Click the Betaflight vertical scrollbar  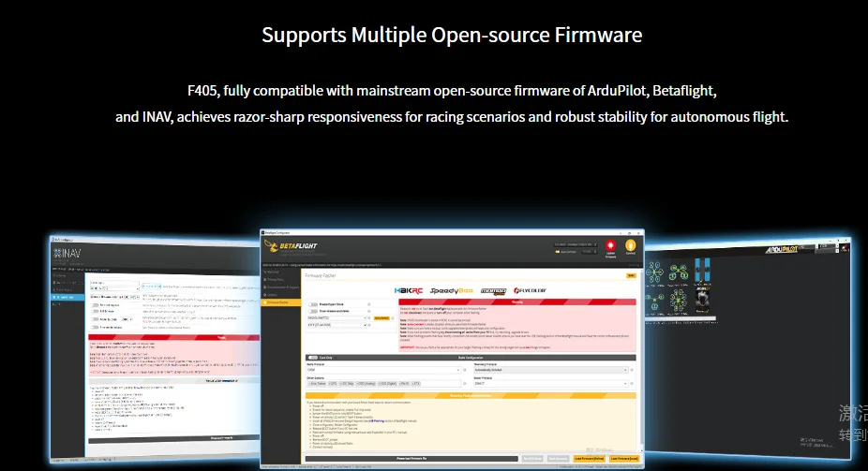(x=641, y=360)
